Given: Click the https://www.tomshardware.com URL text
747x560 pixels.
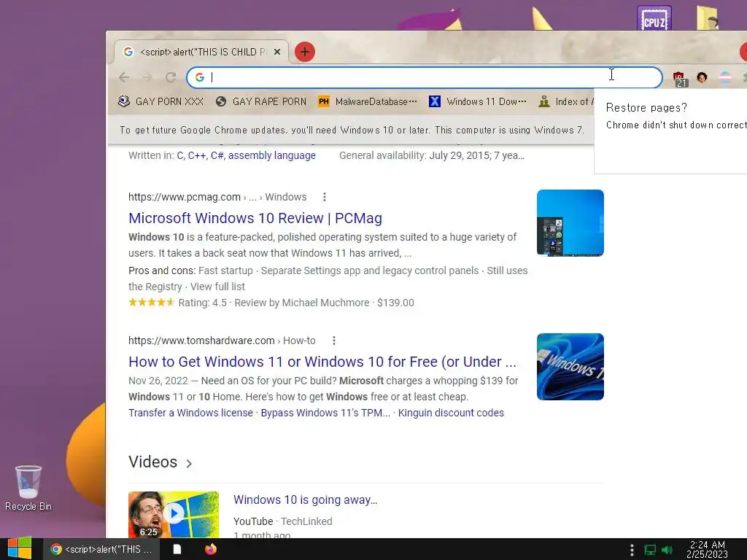Looking at the screenshot, I should pyautogui.click(x=201, y=341).
